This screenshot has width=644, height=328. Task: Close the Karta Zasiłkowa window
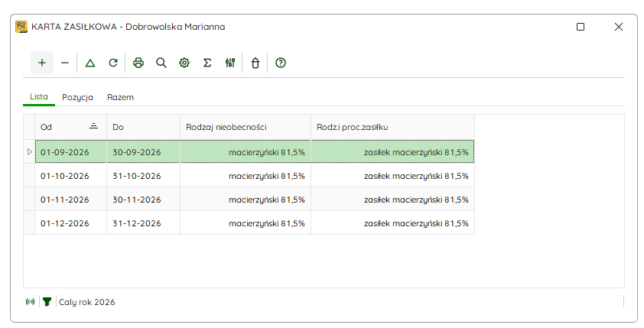[x=619, y=27]
